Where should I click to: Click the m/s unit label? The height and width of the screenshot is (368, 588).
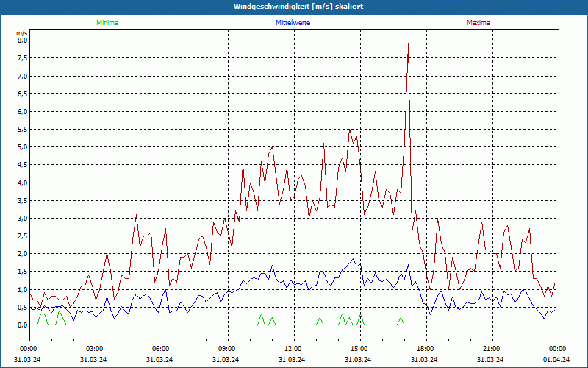point(22,33)
